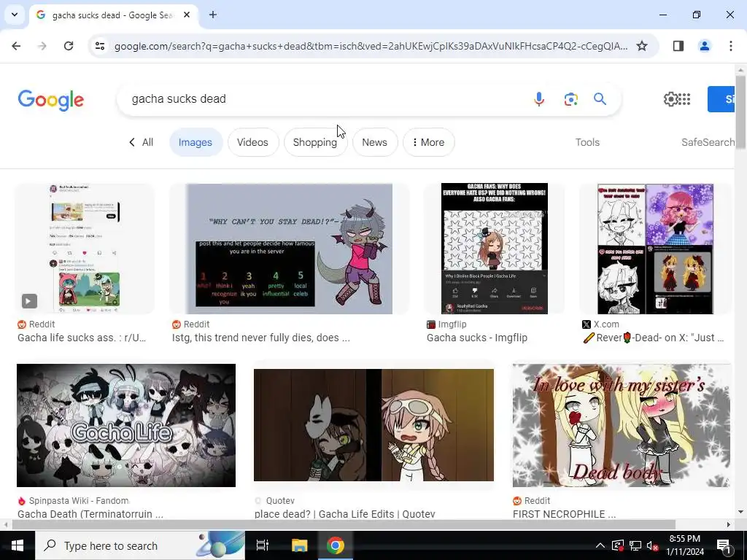Switch to the All results tab
Image resolution: width=747 pixels, height=560 pixels.
(x=141, y=142)
